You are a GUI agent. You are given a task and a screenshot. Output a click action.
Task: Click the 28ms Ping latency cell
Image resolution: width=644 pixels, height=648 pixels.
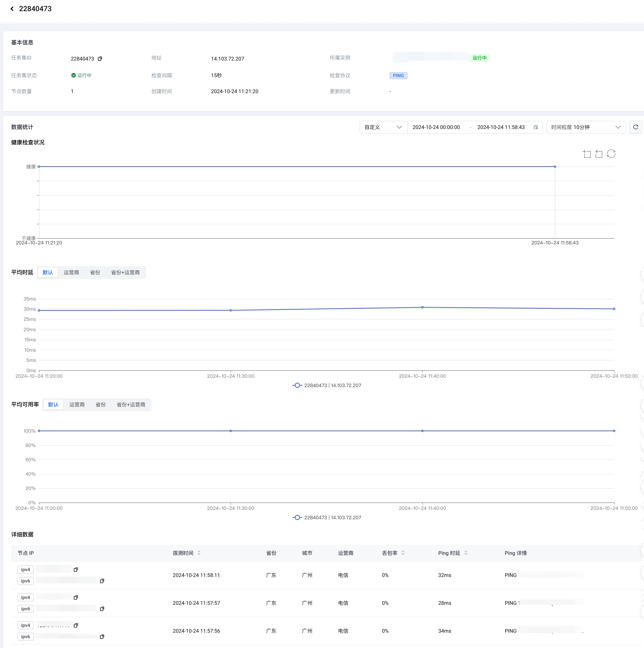pyautogui.click(x=444, y=603)
